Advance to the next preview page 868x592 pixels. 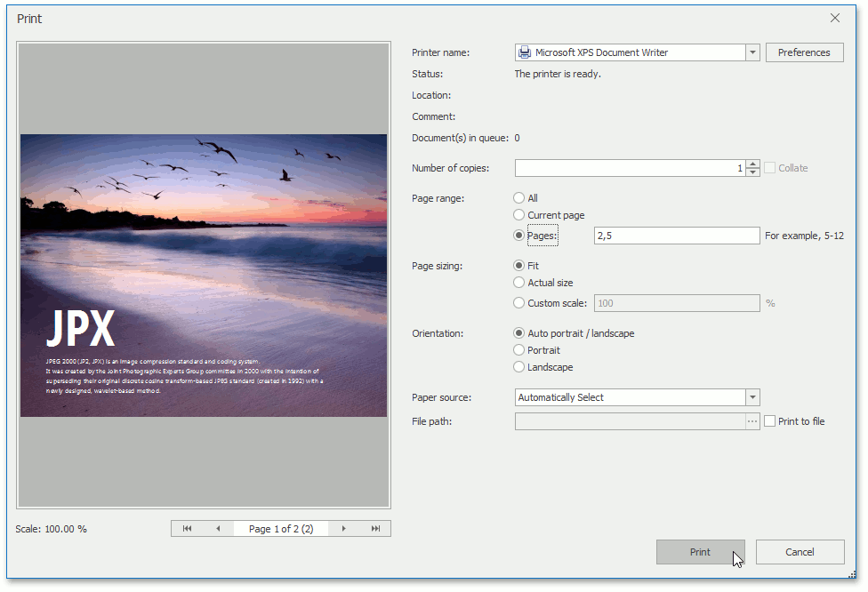click(x=344, y=528)
